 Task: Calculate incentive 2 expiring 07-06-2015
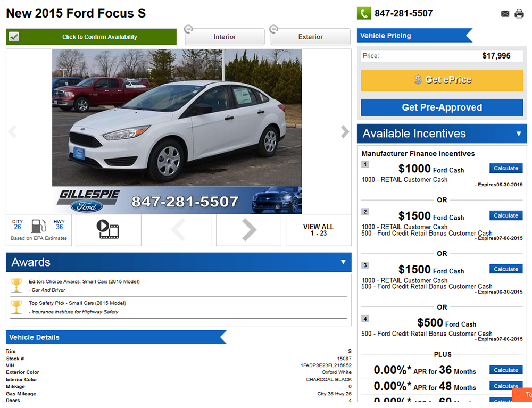click(506, 215)
